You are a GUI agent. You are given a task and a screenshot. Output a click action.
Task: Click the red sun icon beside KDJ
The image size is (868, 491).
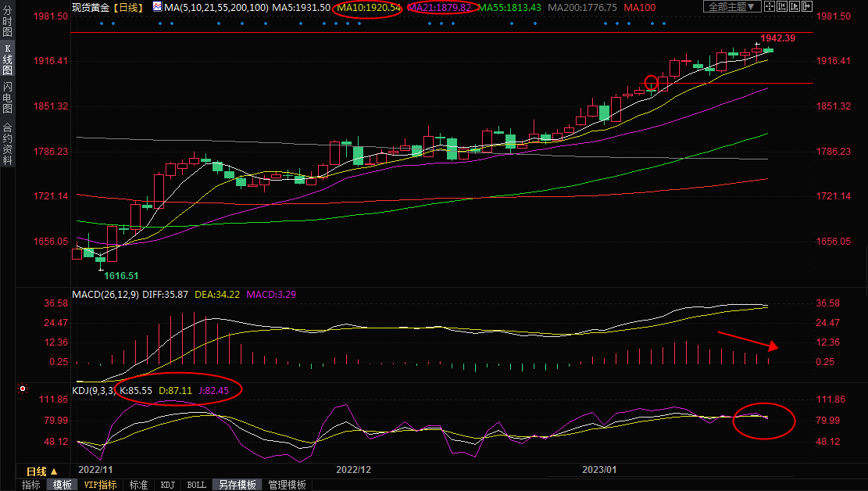[23, 389]
